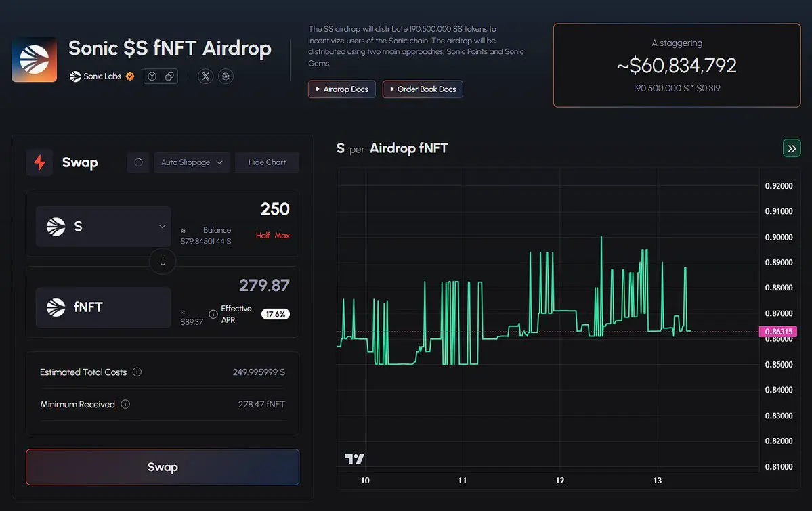Click the fNFT token logo

point(56,307)
